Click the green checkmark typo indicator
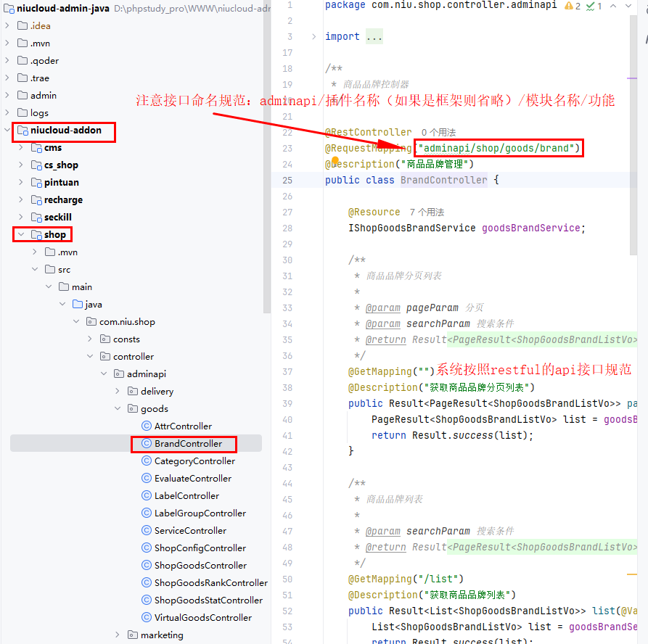Image resolution: width=648 pixels, height=644 pixels. (590, 6)
